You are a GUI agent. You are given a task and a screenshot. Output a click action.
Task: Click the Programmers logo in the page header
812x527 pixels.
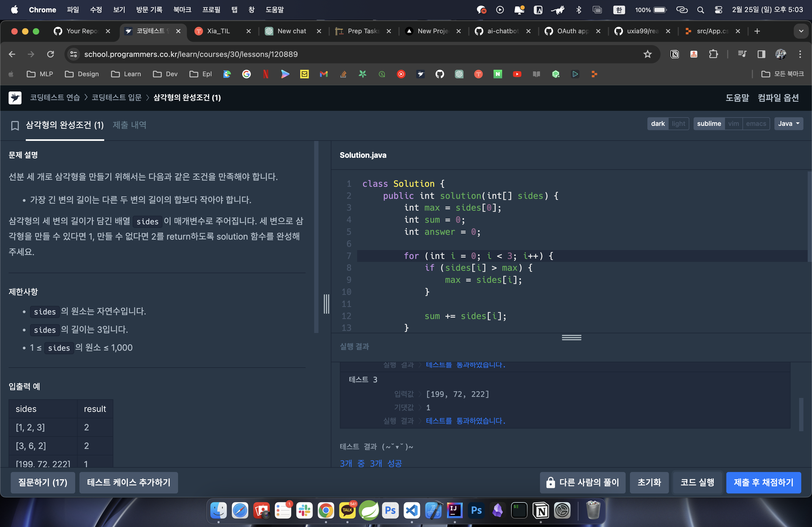(15, 98)
